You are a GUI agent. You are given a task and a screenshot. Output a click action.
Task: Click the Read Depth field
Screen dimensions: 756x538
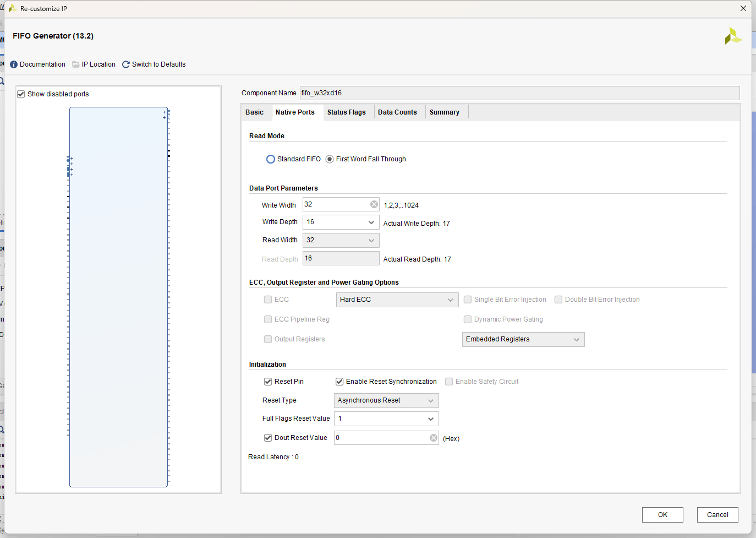click(x=341, y=258)
